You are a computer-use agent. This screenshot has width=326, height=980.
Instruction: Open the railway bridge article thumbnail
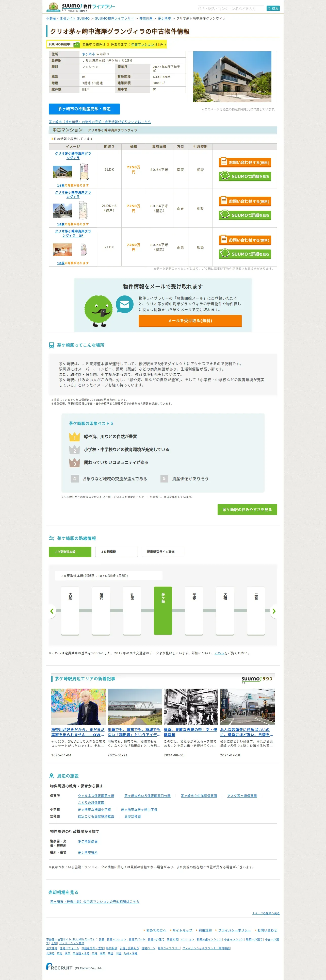[135, 706]
